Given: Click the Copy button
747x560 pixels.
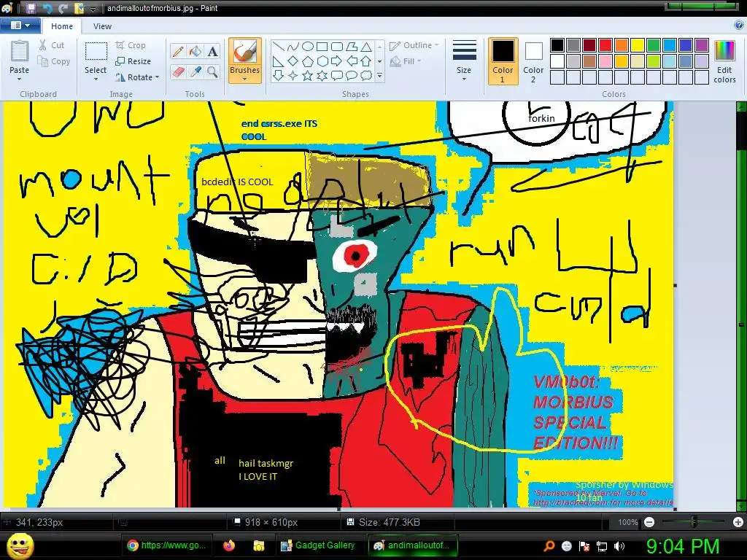Looking at the screenshot, I should [54, 61].
